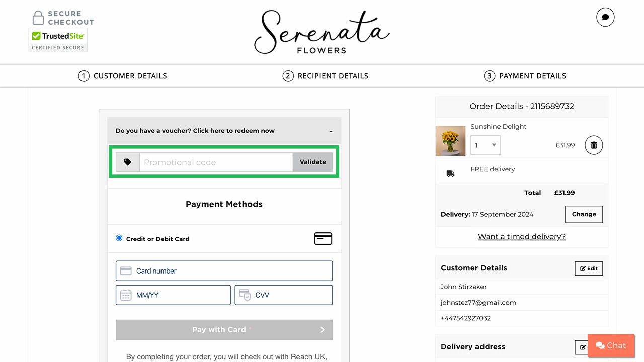Select the tag icon in promo code field
The height and width of the screenshot is (362, 644).
(127, 162)
